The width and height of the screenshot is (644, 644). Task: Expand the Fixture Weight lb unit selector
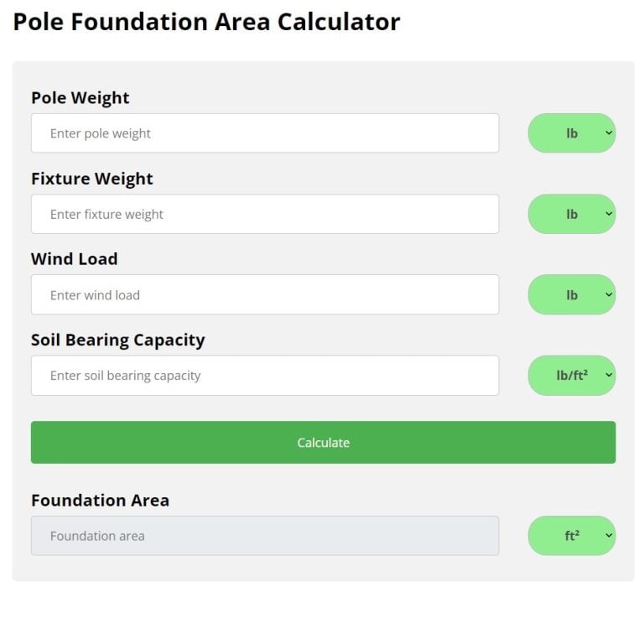pos(571,214)
